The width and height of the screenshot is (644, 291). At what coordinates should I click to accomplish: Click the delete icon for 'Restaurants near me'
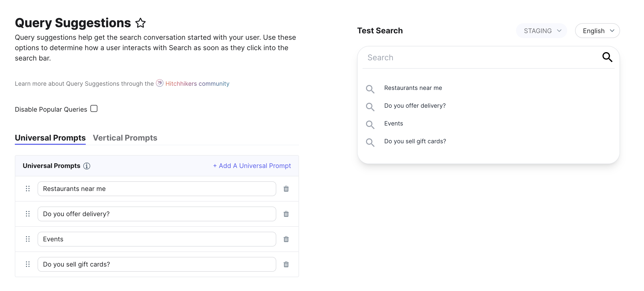[x=286, y=189]
